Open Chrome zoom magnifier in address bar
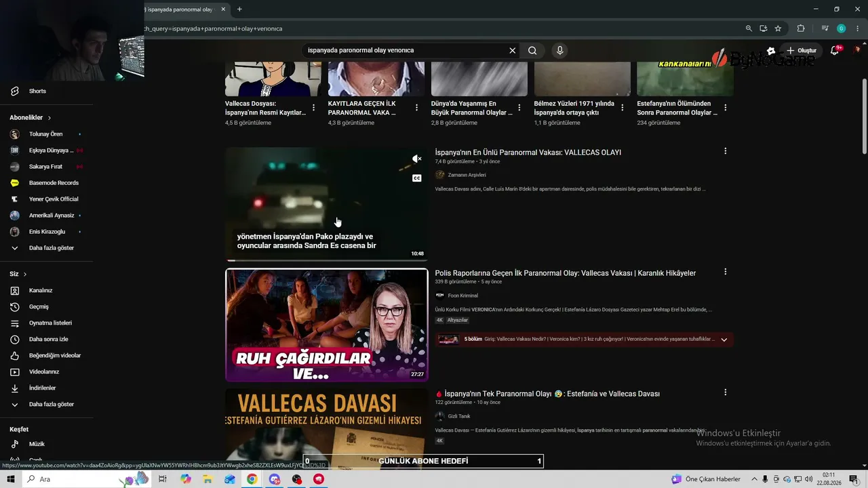The width and height of the screenshot is (868, 488). tap(749, 28)
